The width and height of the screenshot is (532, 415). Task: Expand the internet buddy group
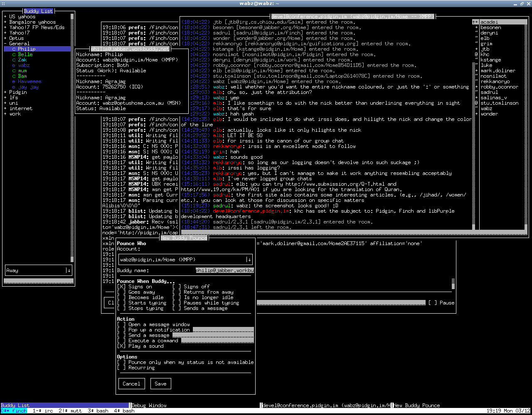point(5,108)
